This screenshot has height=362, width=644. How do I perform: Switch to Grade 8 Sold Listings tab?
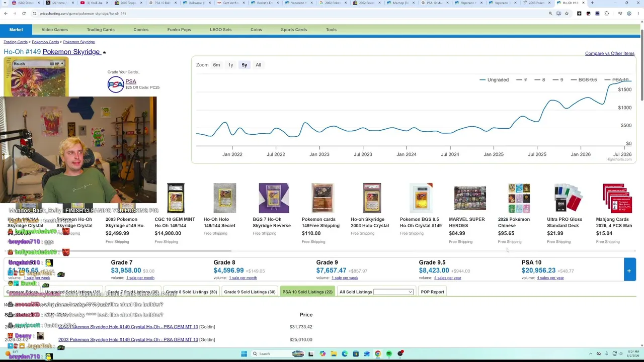coord(191,292)
